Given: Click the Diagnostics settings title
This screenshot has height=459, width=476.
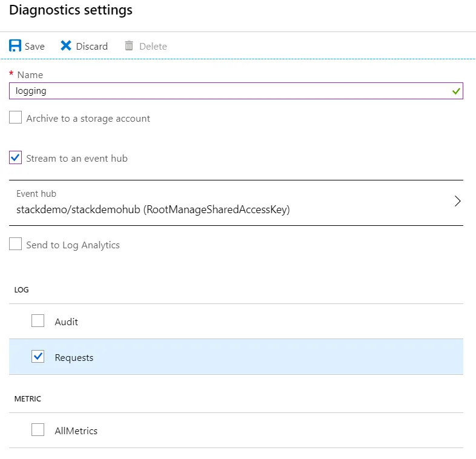Looking at the screenshot, I should (71, 10).
